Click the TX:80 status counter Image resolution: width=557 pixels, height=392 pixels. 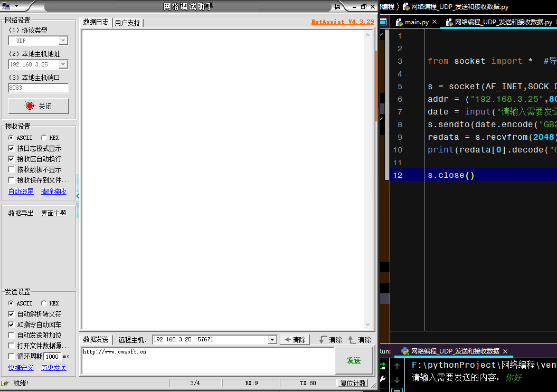tap(308, 383)
